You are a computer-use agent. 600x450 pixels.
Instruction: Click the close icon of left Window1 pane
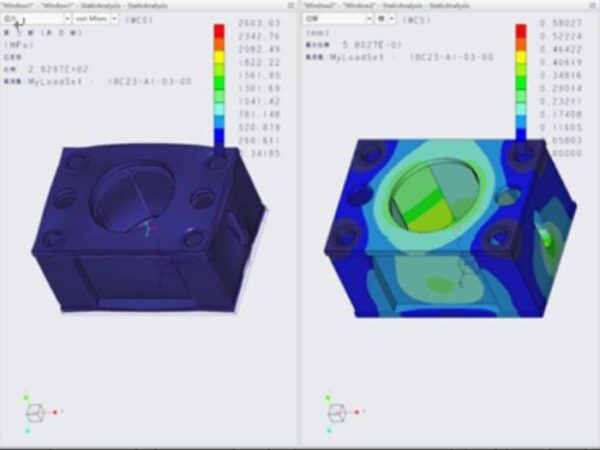[x=290, y=5]
